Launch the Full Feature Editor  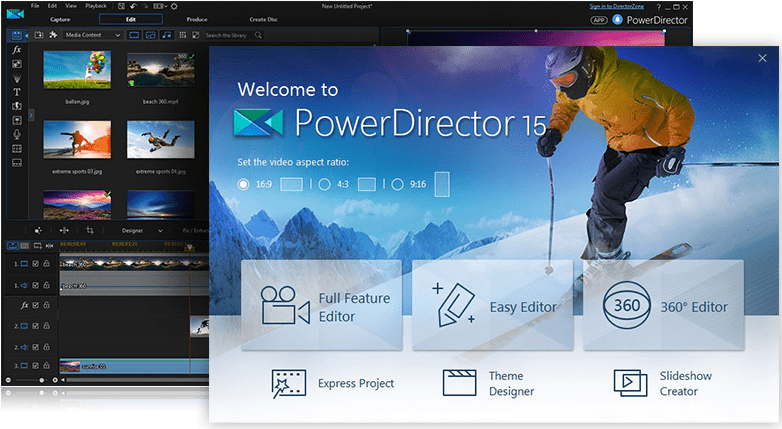coord(322,305)
